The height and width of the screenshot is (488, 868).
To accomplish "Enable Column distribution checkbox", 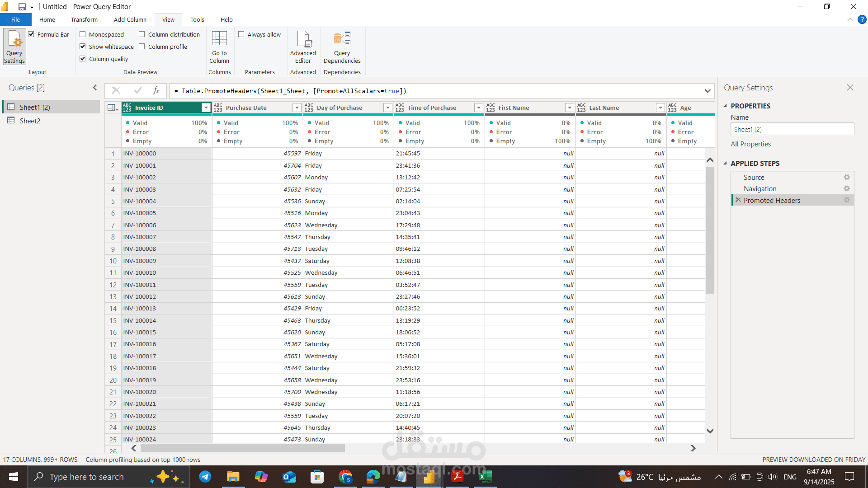I will click(x=142, y=34).
